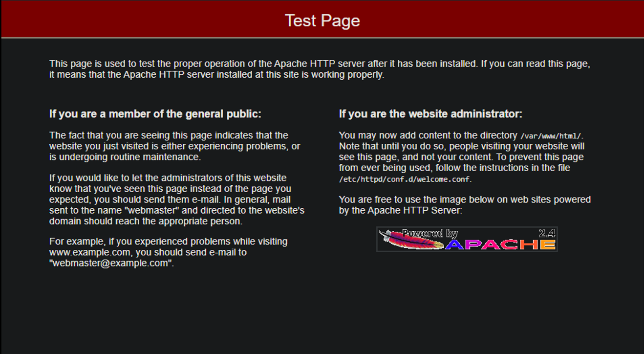Click the 'Test Page' title heading
The image size is (644, 354).
[322, 20]
